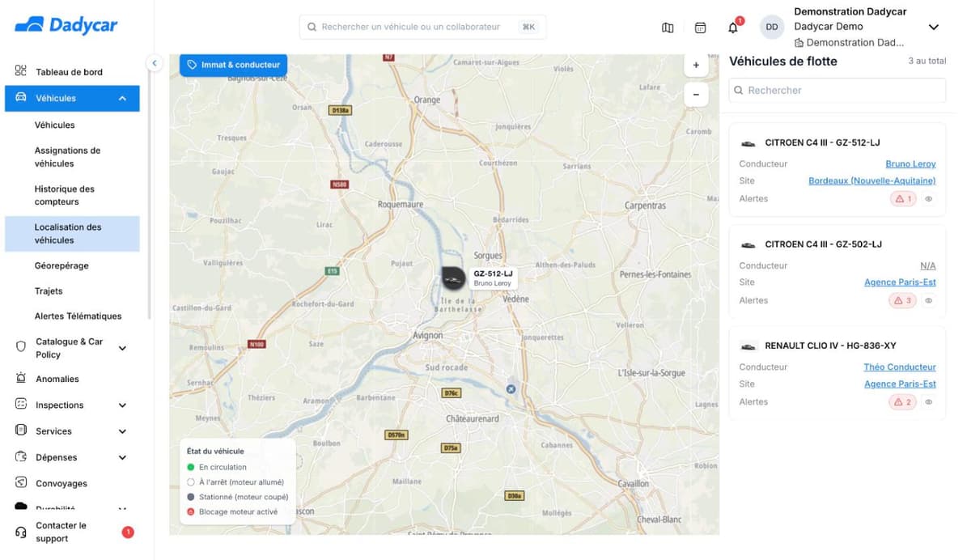The height and width of the screenshot is (560, 971).
Task: Click Véhicules submenu item
Action: pyautogui.click(x=54, y=125)
